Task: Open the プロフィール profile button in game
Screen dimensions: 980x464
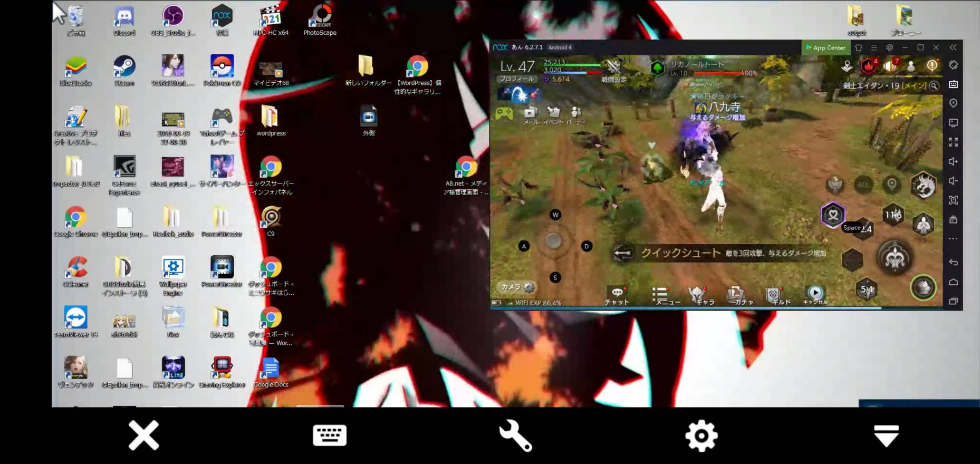Action: coord(517,79)
